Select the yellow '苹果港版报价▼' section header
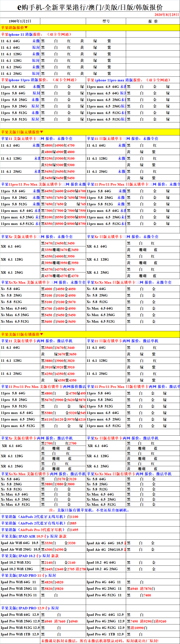Image resolution: width=180 pixels, height=644 pixels. coord(90,28)
